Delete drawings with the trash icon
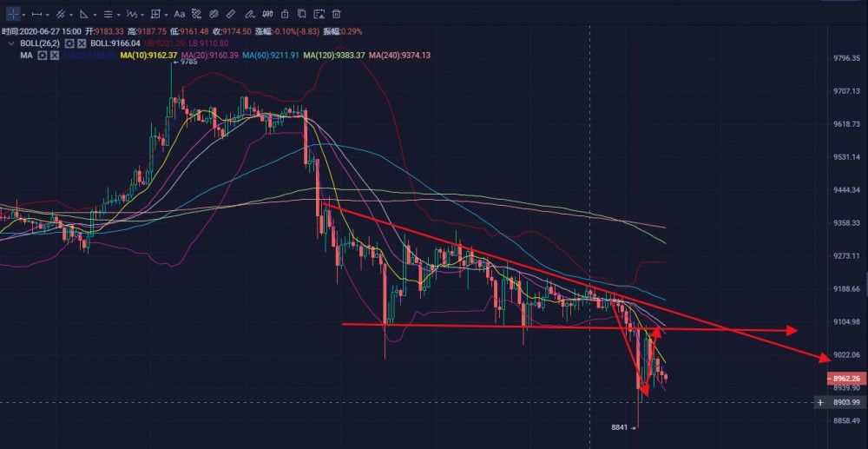This screenshot has height=449, width=868. tap(336, 14)
